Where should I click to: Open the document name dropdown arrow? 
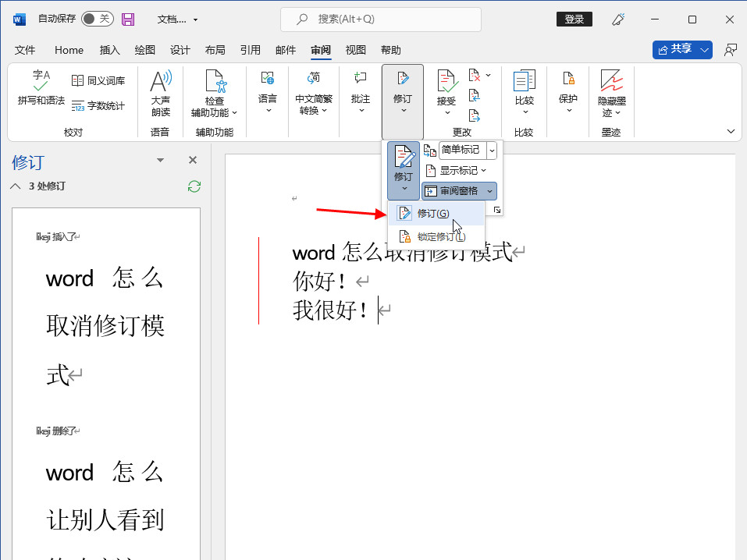195,19
